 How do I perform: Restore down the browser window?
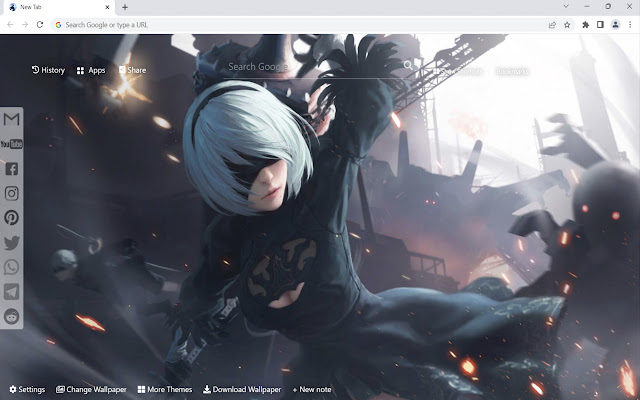click(x=608, y=6)
